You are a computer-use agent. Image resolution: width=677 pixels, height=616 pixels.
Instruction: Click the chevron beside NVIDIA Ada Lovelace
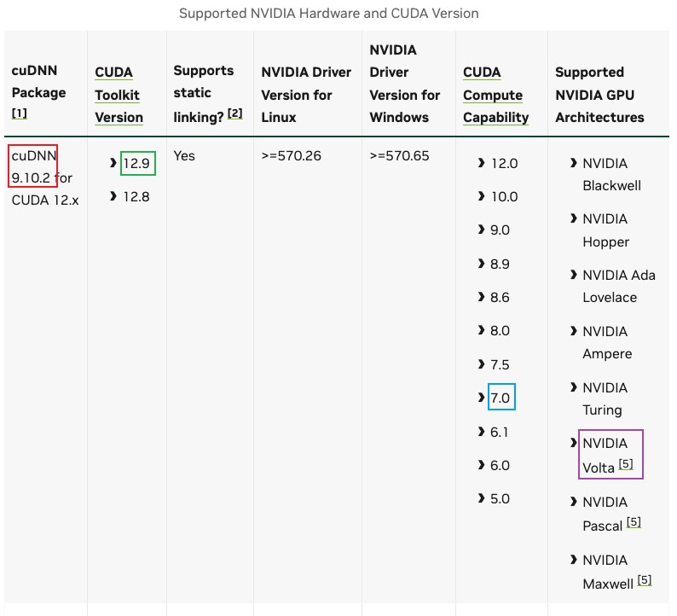click(x=573, y=275)
